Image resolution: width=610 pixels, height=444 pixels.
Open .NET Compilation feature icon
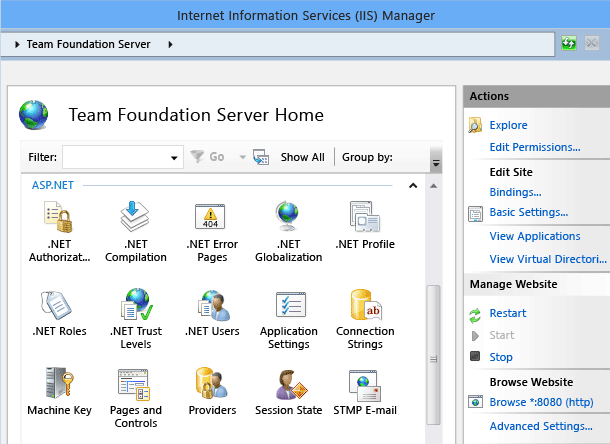[134, 217]
